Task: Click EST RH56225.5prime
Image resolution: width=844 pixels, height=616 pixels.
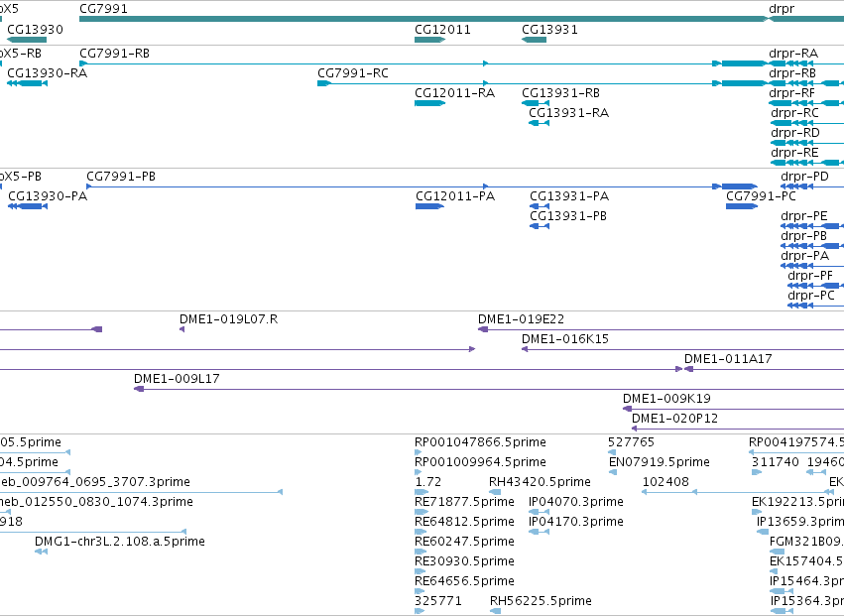Action: point(495,611)
